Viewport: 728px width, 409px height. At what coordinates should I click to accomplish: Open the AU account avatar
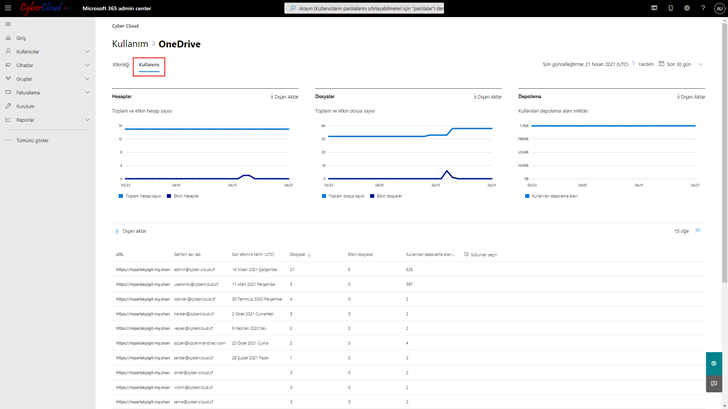[719, 8]
